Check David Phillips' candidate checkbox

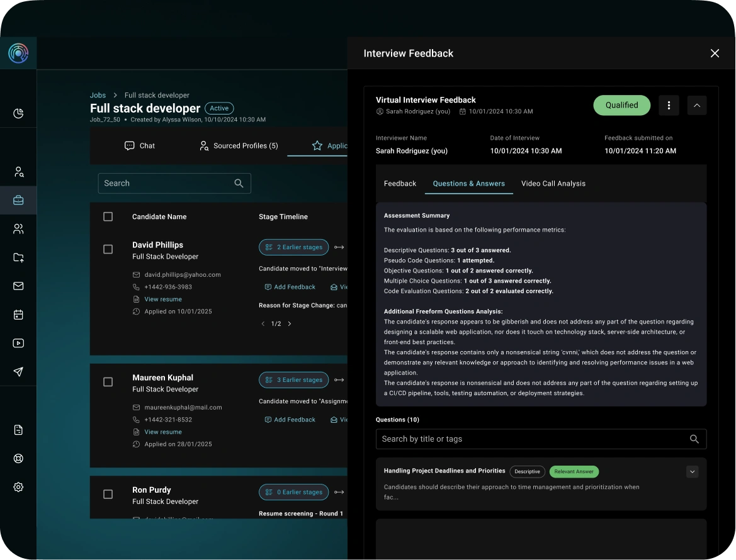coord(108,249)
